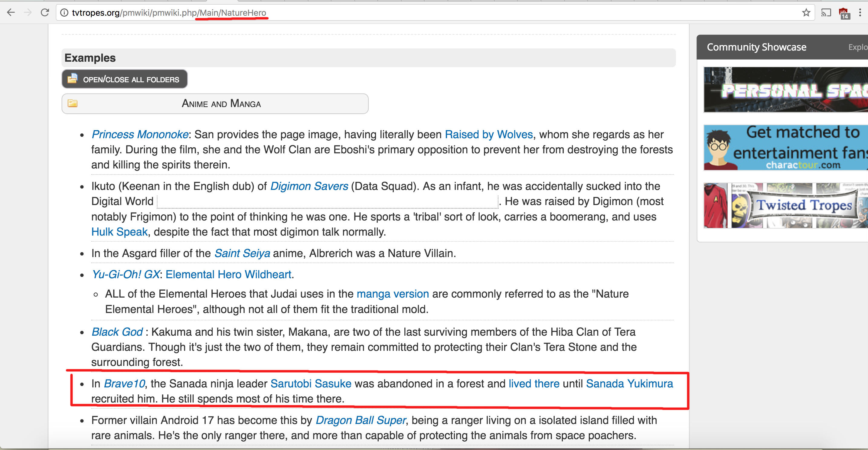Click the site info icon in address bar
The image size is (868, 450).
pyautogui.click(x=64, y=13)
